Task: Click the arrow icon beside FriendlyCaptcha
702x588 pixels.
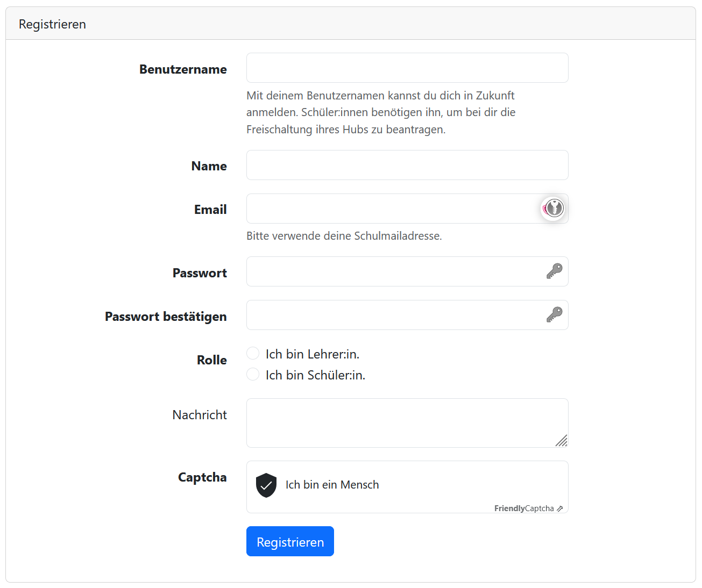Action: point(560,508)
